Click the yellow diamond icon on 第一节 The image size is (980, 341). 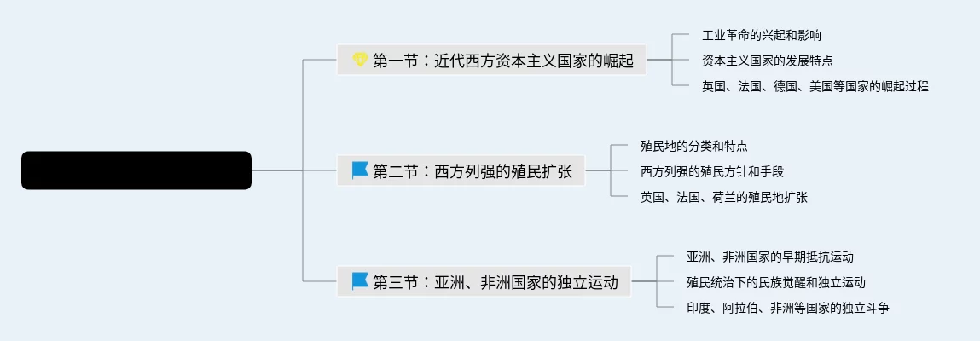click(360, 60)
